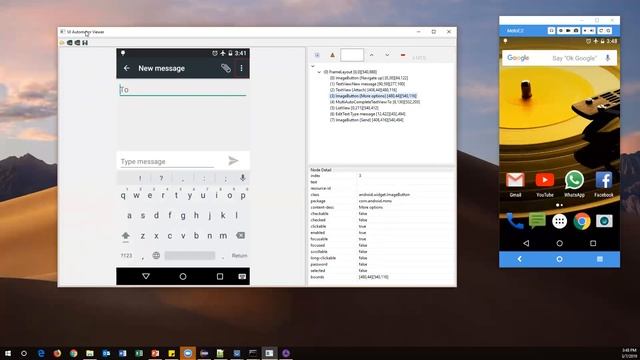Open Gmail app on Mobizen phone screen
Image resolution: width=640 pixels, height=360 pixels.
tap(515, 180)
